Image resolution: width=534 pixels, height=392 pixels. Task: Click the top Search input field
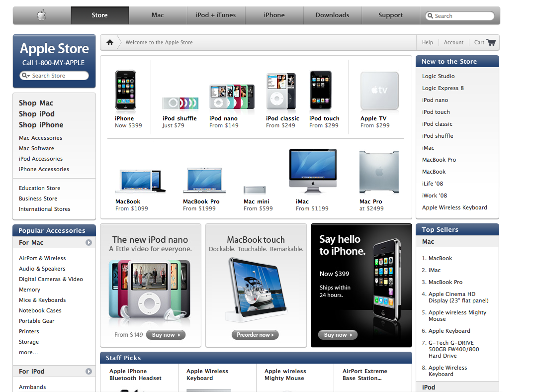pos(460,16)
